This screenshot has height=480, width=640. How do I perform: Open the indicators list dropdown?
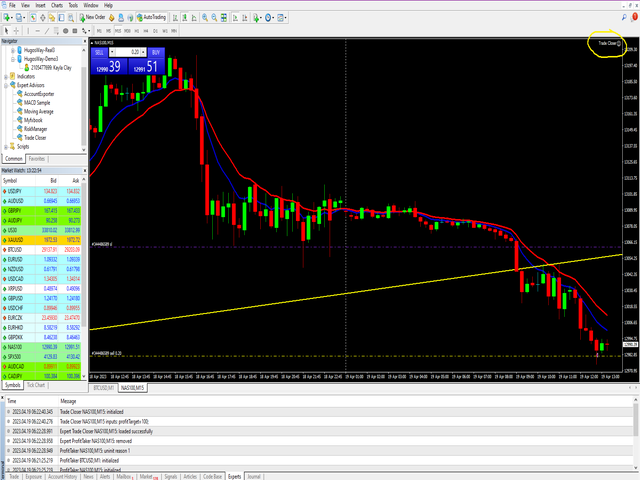click(x=257, y=18)
